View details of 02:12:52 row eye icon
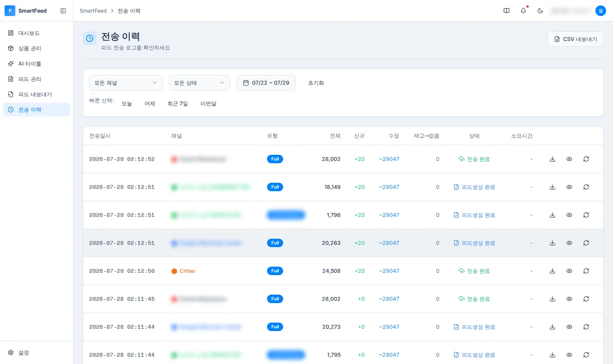Screen dimensions: 613x364 coord(569,159)
